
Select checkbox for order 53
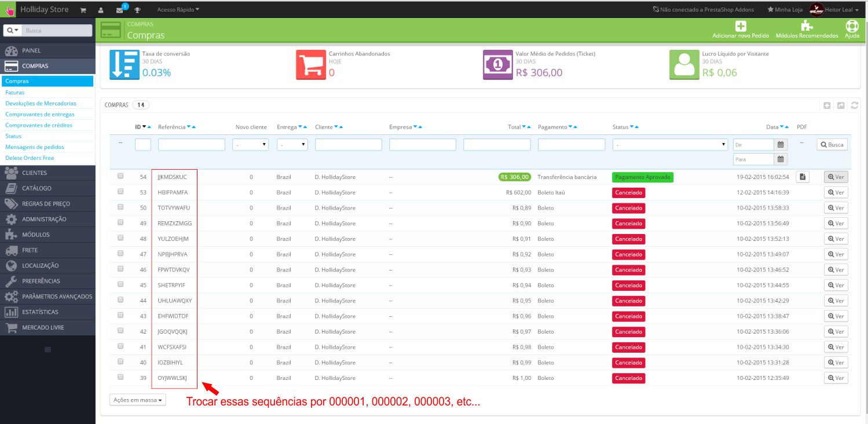point(120,192)
